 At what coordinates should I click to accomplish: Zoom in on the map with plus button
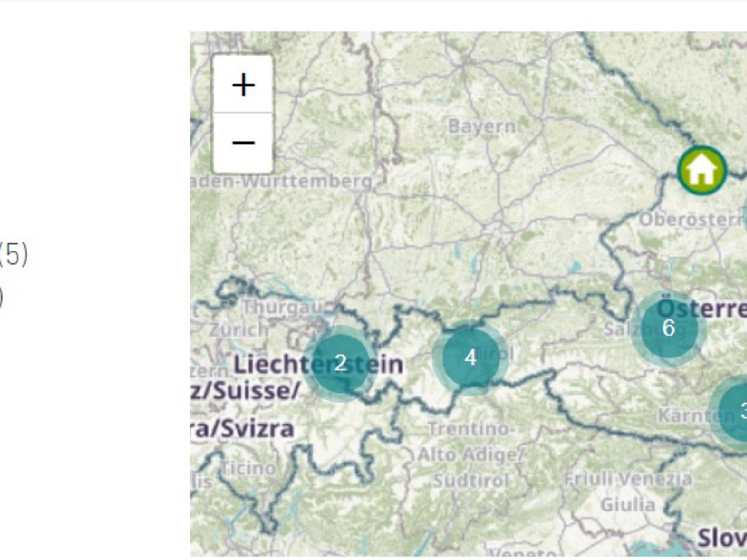click(x=243, y=85)
